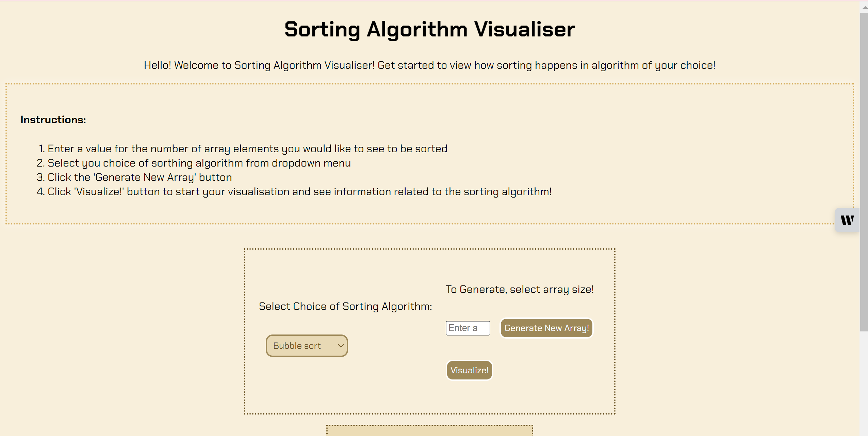
Task: Click the Instructions section
Action: tap(53, 119)
